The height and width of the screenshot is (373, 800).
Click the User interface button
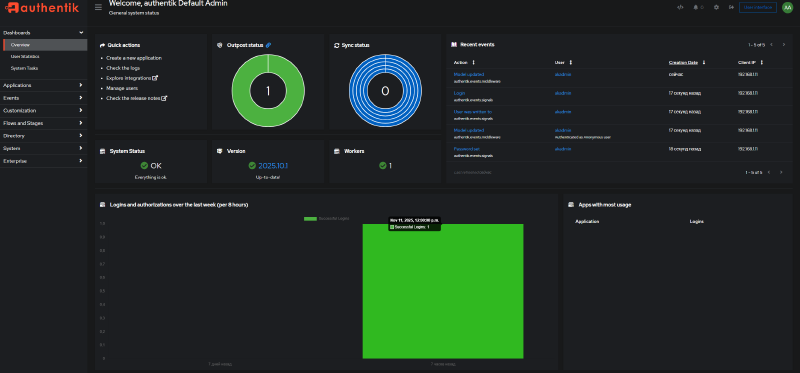click(x=758, y=7)
